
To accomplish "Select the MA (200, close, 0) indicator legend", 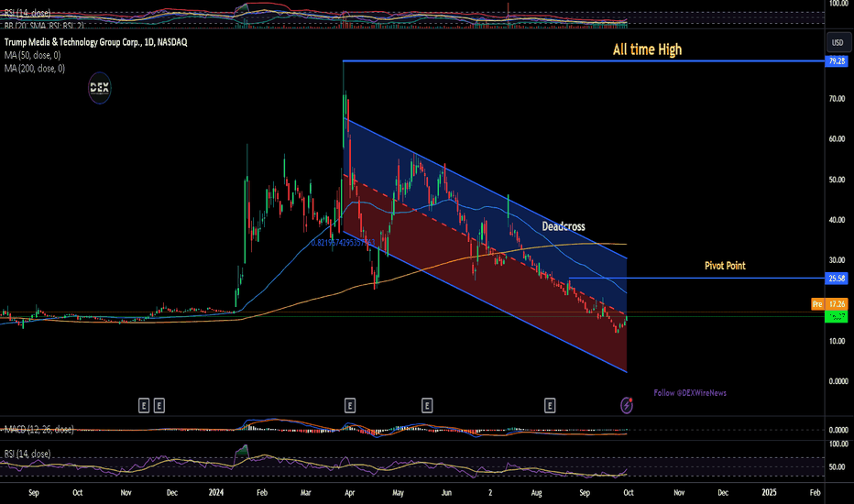I will 35,68.
